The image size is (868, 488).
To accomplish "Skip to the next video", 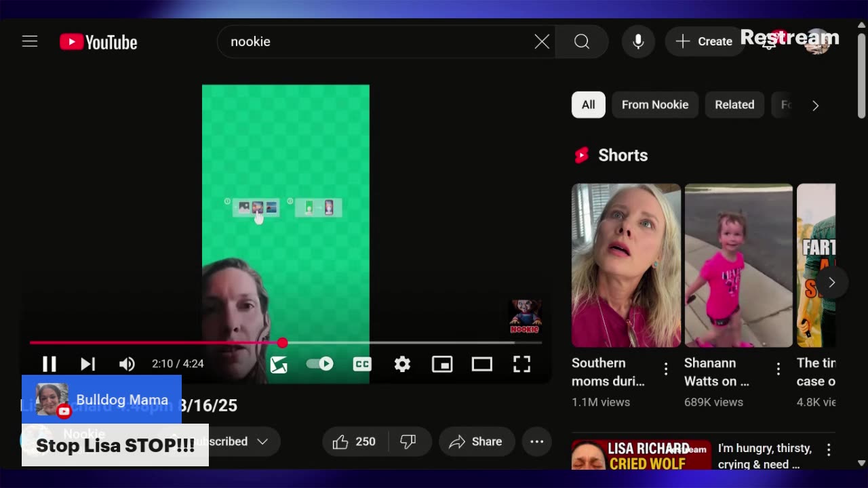I will click(87, 364).
